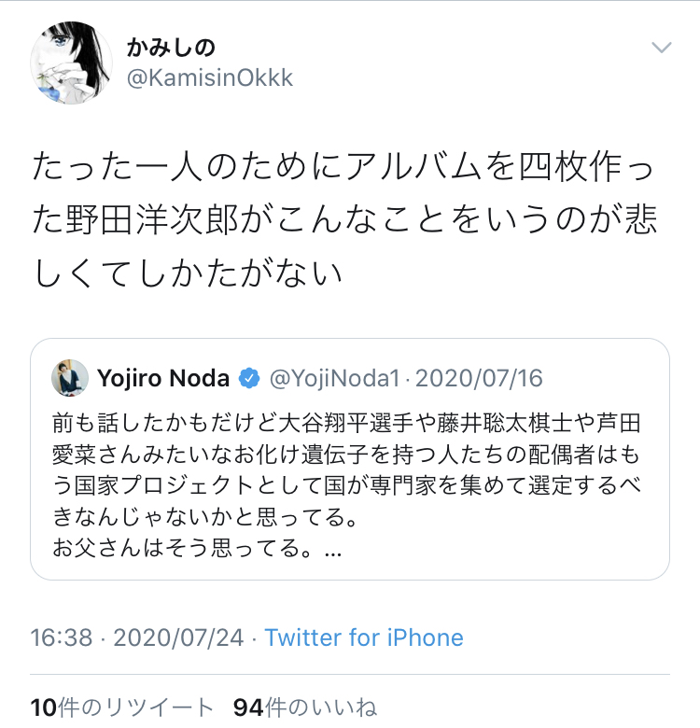Tap Yojiro Noda's small avatar

(70, 378)
